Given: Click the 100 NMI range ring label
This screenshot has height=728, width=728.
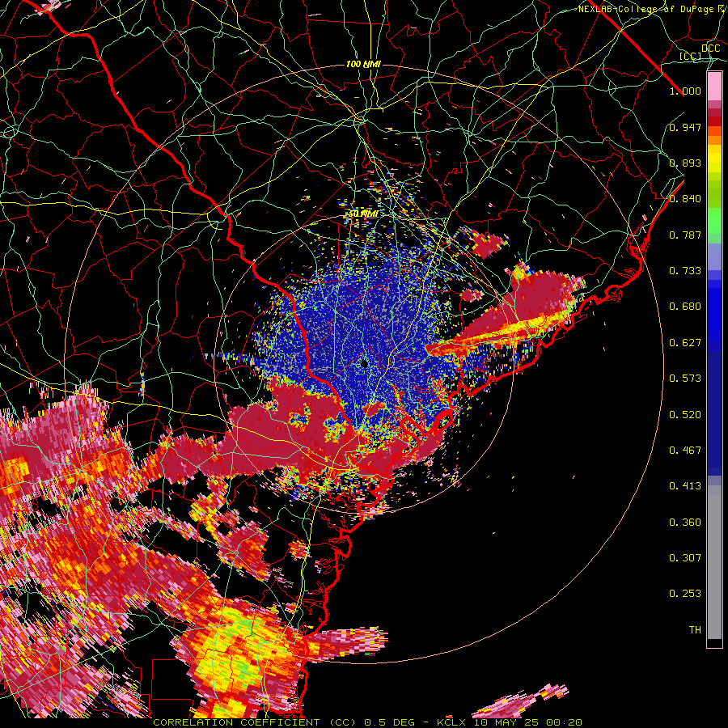Looking at the screenshot, I should tap(363, 64).
